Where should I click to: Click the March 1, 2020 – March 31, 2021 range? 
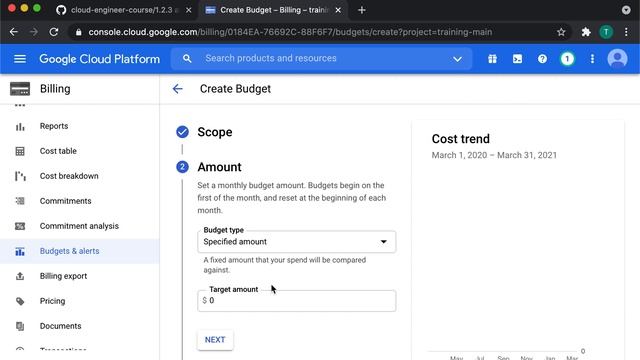click(494, 155)
